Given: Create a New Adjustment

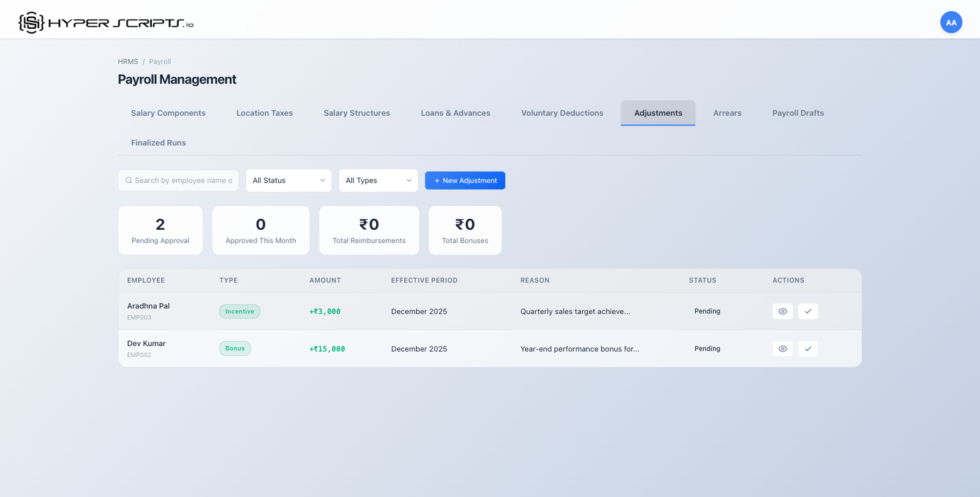Looking at the screenshot, I should 465,181.
